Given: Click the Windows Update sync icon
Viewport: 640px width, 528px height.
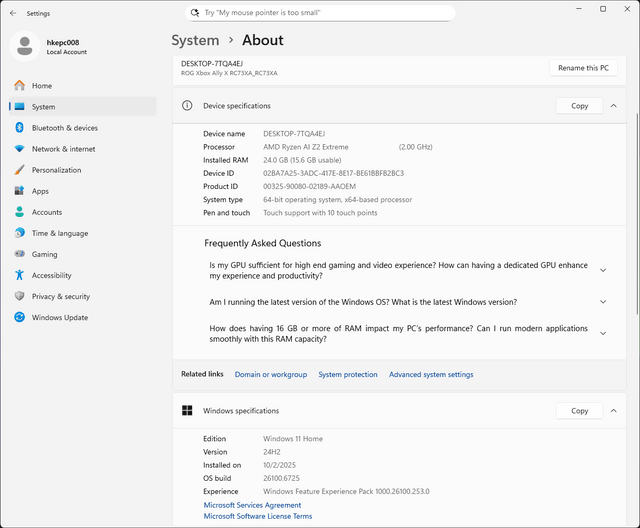Looking at the screenshot, I should click(x=19, y=317).
